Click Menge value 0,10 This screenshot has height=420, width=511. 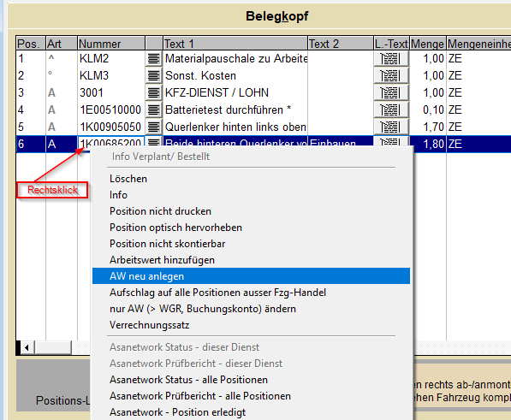433,109
